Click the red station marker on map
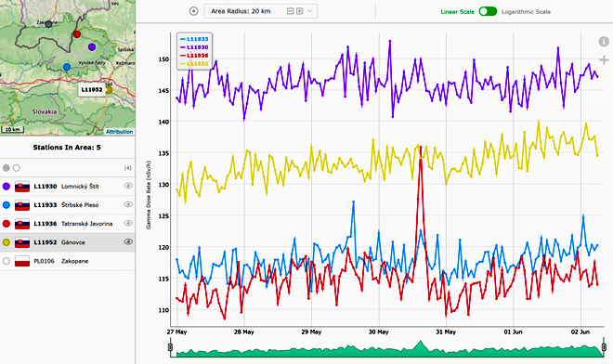 (76, 34)
